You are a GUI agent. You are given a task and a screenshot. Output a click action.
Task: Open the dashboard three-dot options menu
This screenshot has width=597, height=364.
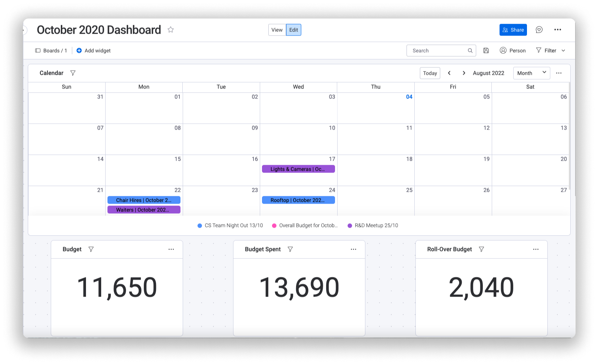pyautogui.click(x=558, y=30)
